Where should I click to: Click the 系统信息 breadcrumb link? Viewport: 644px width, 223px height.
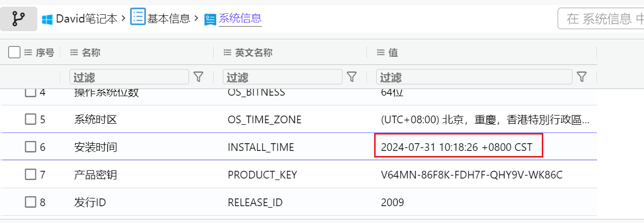[240, 19]
